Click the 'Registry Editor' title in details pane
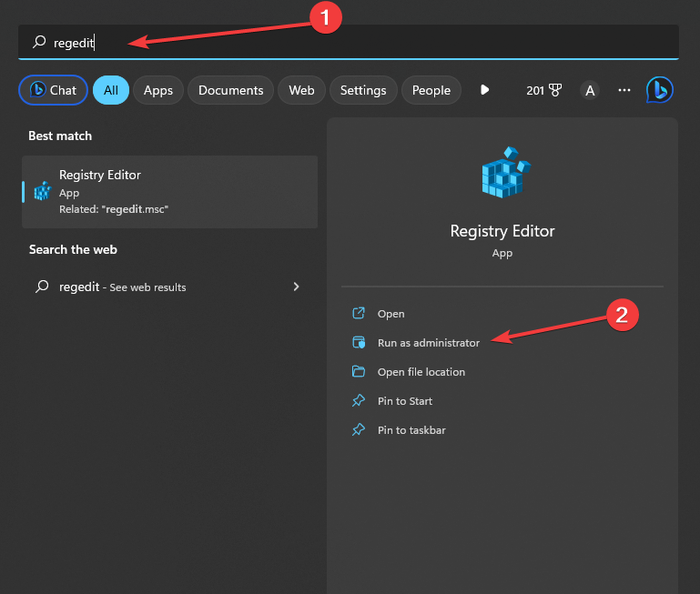This screenshot has height=594, width=700. [502, 231]
